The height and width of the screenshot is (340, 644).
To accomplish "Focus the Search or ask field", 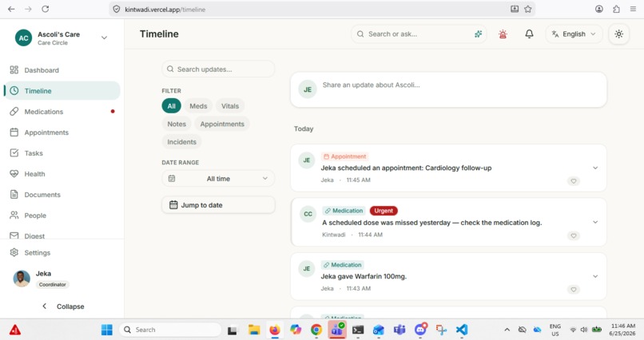I will [x=418, y=34].
